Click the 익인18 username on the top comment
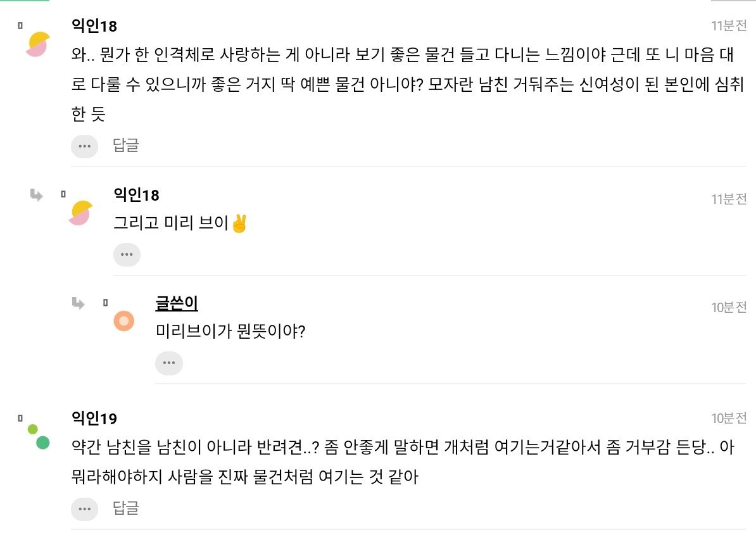Screen dimensions: 756x535 coord(94,26)
